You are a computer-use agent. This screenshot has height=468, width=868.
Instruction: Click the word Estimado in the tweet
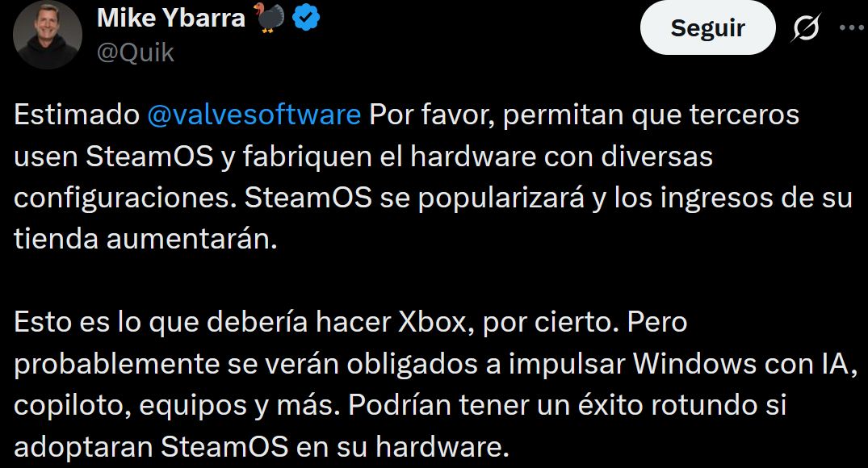[x=77, y=115]
